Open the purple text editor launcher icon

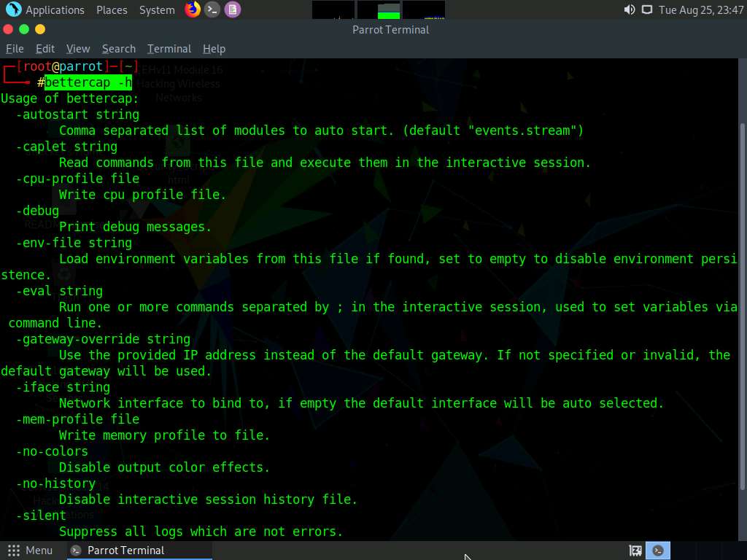pos(233,9)
